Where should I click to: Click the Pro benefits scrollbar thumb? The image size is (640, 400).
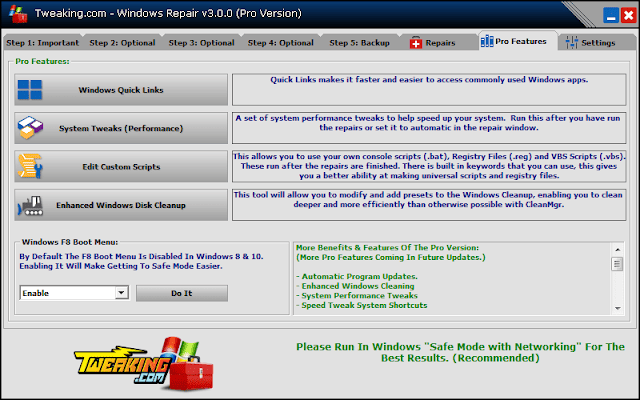617,264
